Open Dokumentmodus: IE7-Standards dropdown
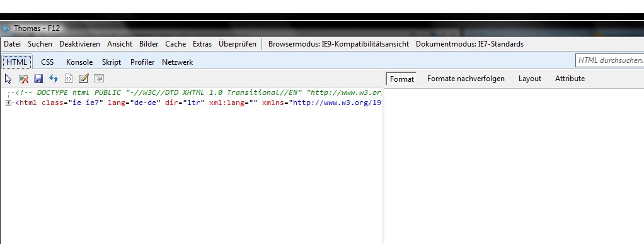 pyautogui.click(x=469, y=44)
